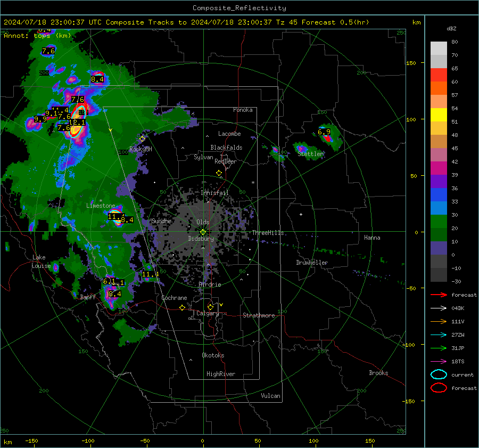Click the Lacombe city label
479x448 pixels.
click(x=229, y=134)
